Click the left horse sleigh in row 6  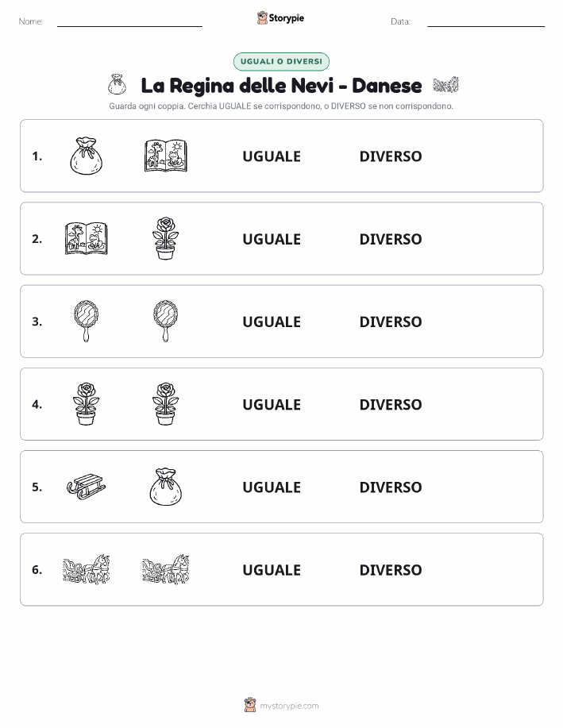pyautogui.click(x=86, y=569)
